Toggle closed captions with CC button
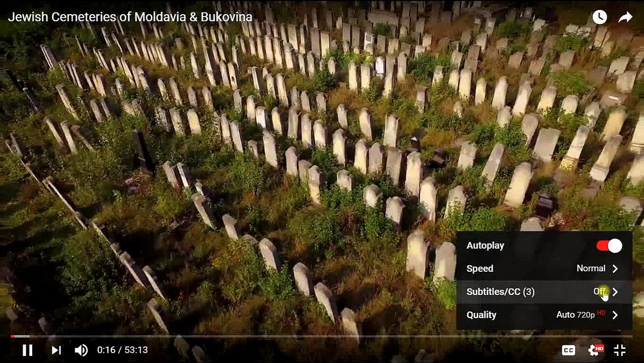 568,350
